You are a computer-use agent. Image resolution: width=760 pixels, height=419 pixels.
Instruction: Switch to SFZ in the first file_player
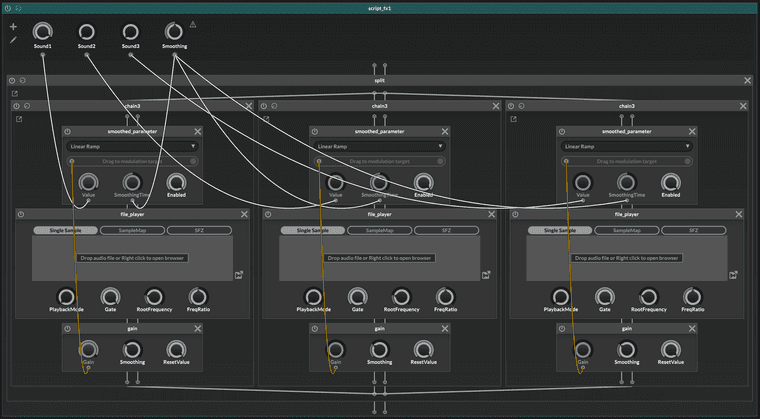tap(199, 230)
